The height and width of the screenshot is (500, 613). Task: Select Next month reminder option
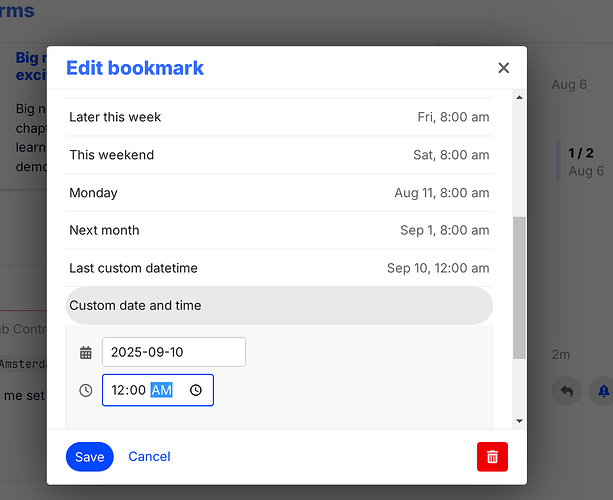[x=279, y=230]
